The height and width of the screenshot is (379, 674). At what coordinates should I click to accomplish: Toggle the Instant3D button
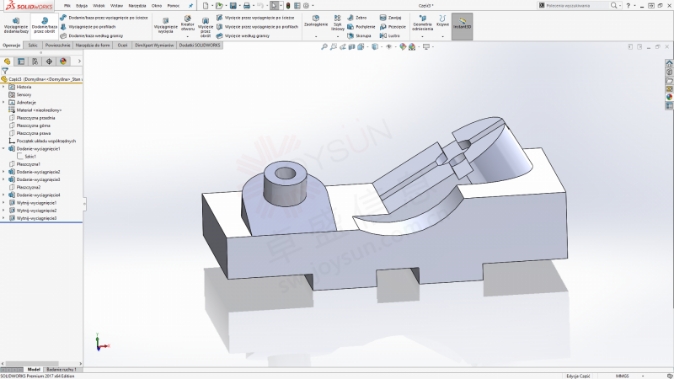click(x=462, y=26)
